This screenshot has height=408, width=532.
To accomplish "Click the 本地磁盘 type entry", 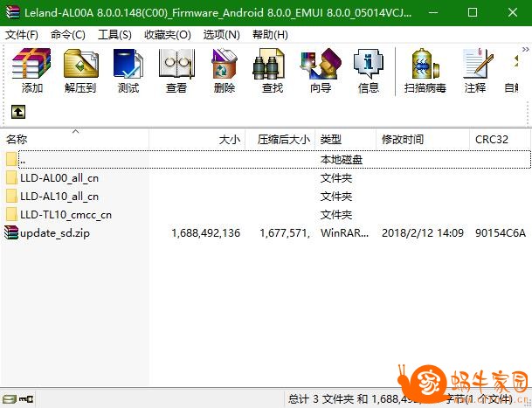I will click(x=342, y=160).
